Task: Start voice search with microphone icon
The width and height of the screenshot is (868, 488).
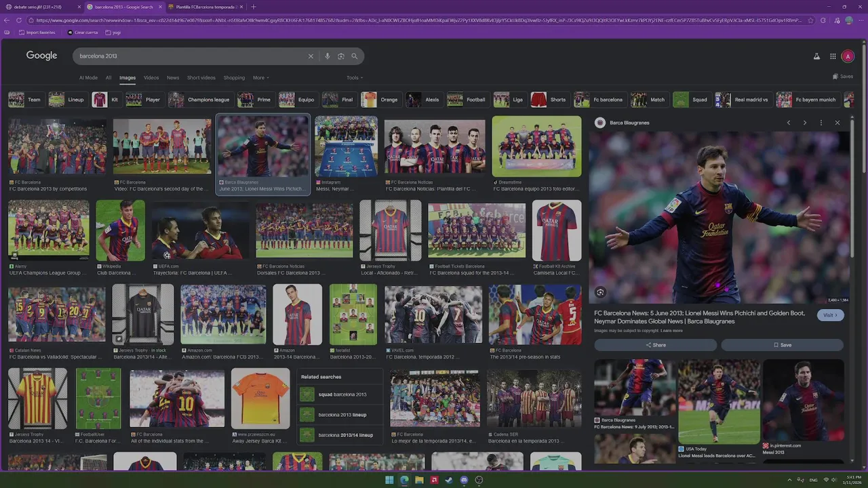Action: (x=328, y=56)
